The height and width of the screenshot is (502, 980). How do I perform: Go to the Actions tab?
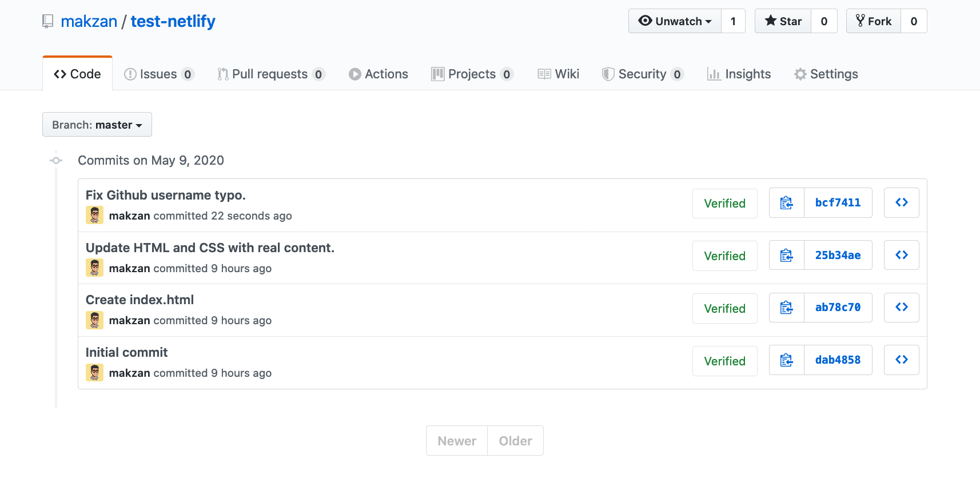[379, 74]
